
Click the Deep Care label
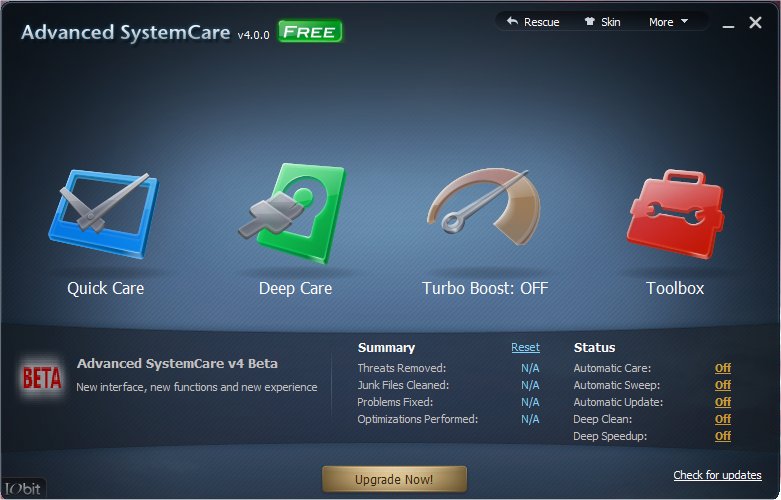(295, 288)
